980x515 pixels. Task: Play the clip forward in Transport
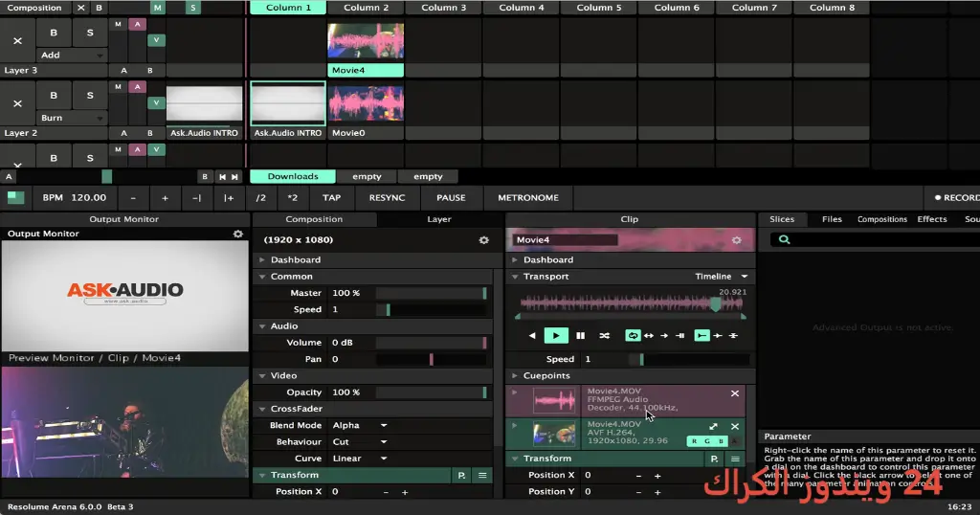(556, 336)
